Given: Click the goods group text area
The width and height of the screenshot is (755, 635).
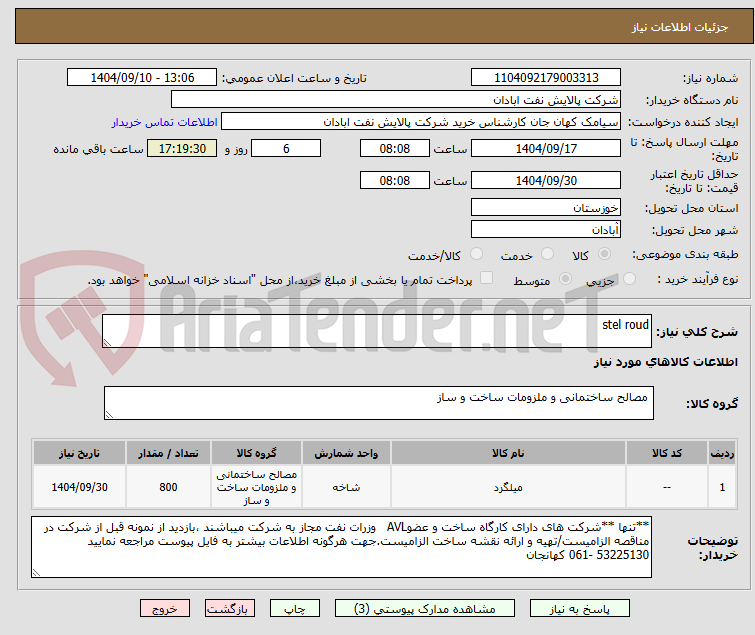Looking at the screenshot, I should [x=378, y=403].
